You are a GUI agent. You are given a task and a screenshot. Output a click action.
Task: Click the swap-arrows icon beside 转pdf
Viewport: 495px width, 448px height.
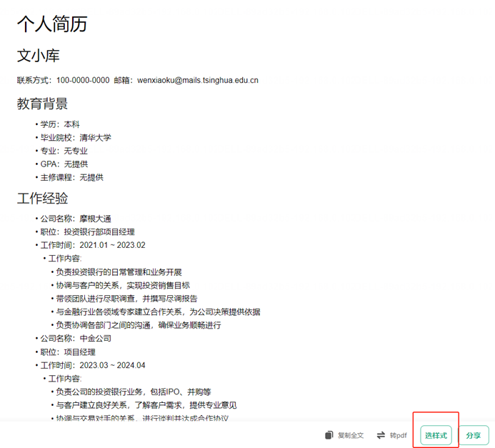pos(381,435)
